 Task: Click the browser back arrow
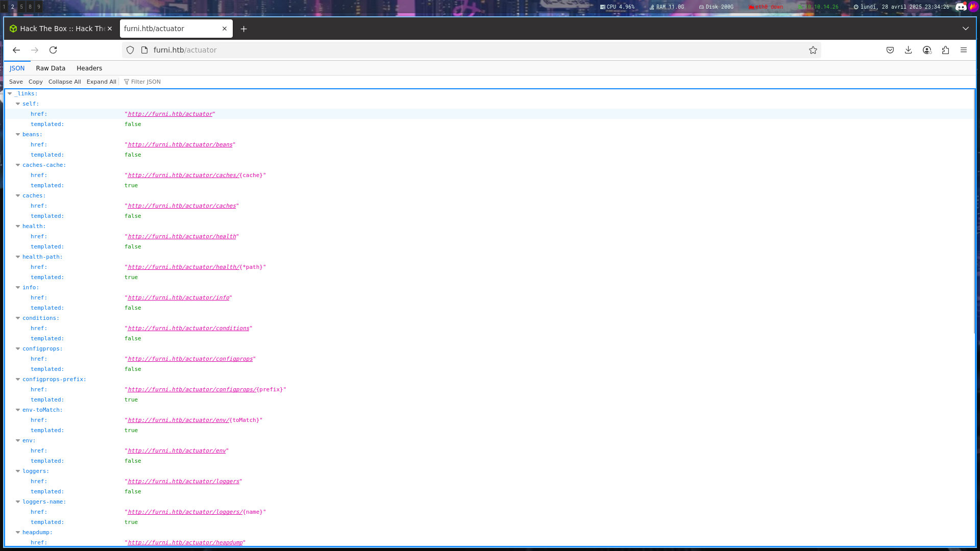(16, 50)
